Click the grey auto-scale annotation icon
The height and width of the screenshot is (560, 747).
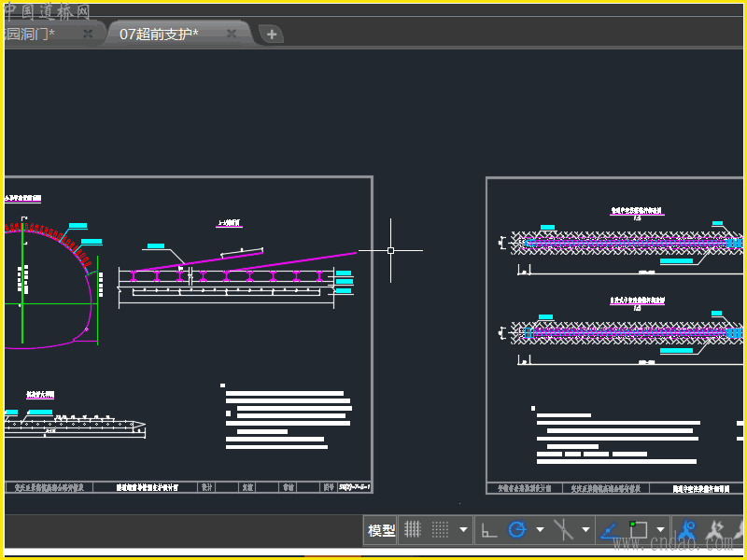(x=715, y=530)
